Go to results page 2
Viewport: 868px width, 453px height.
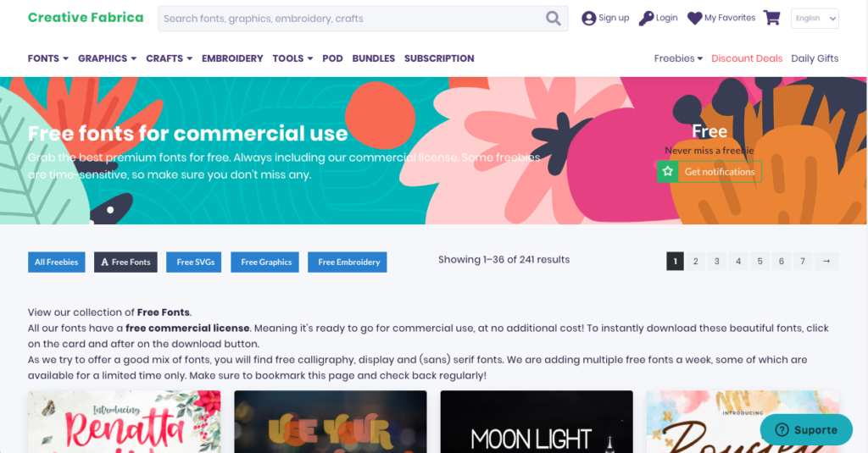point(696,261)
